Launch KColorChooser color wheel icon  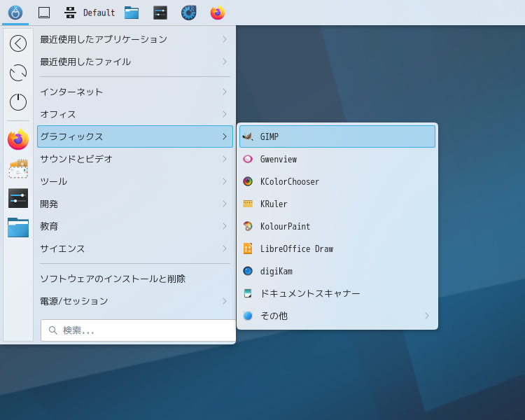point(248,181)
